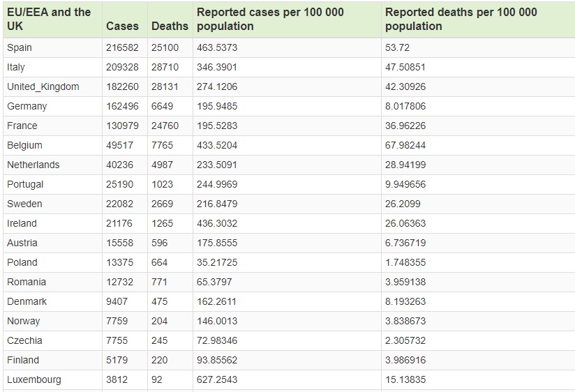Select France's cases per 100 000 value 195.5283
This screenshot has width=575, height=392.
(x=219, y=126)
